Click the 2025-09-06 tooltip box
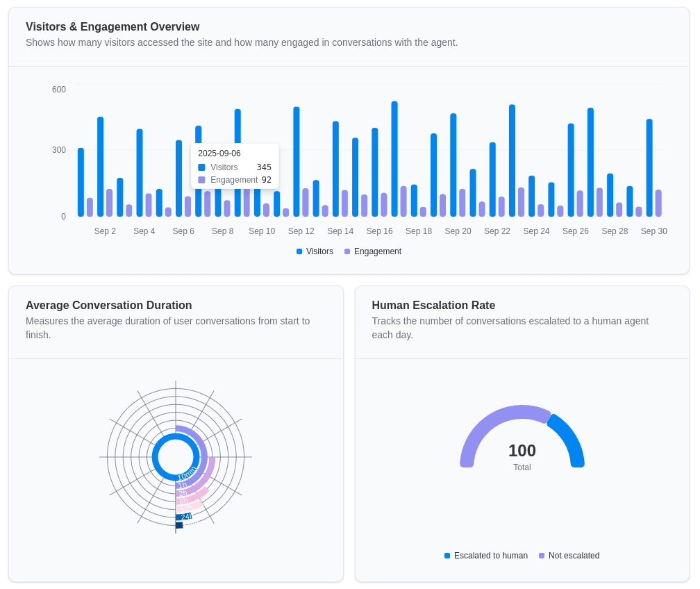Image resolution: width=700 pixels, height=589 pixels. [x=235, y=166]
